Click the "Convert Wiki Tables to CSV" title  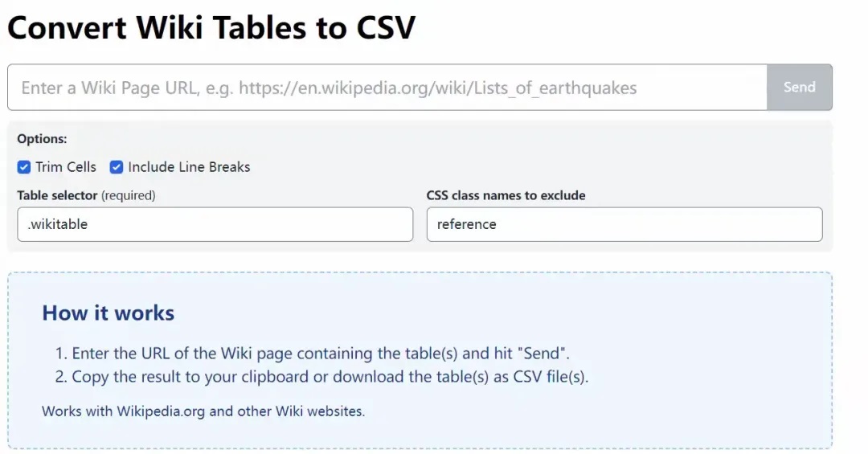pyautogui.click(x=211, y=27)
